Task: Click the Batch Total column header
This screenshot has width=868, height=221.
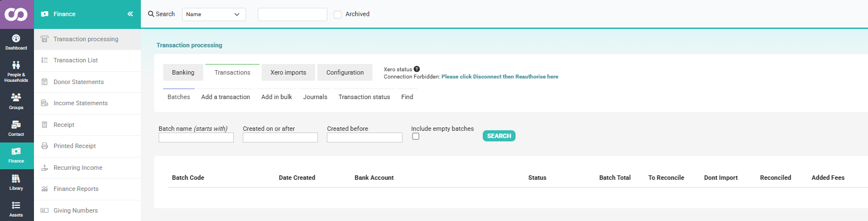Action: [615, 178]
